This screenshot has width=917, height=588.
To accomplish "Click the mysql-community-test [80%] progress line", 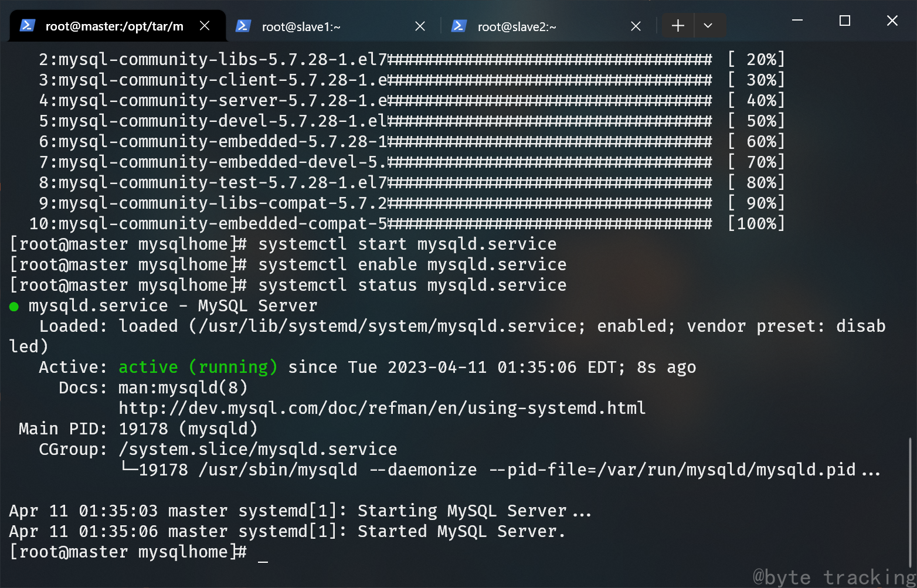I will [412, 182].
